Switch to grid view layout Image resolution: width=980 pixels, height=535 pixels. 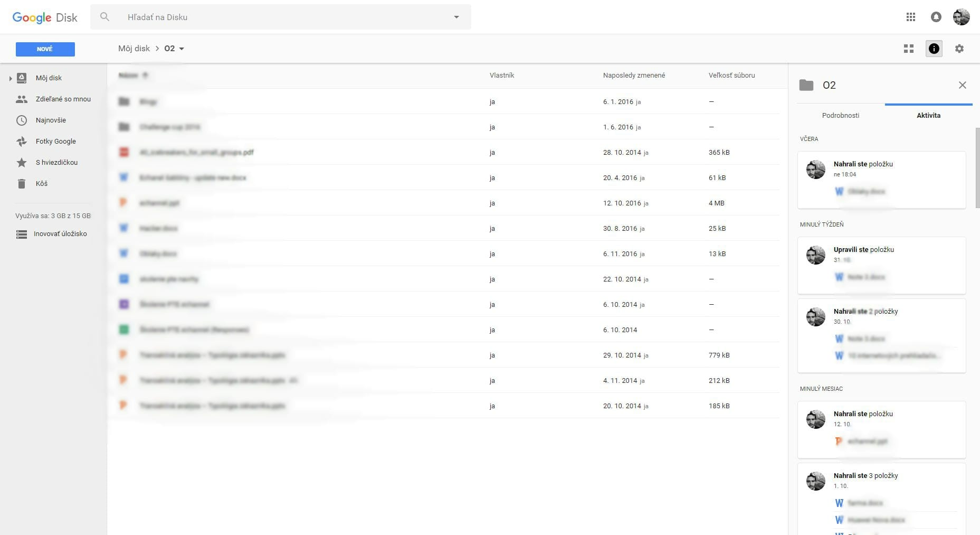point(908,49)
